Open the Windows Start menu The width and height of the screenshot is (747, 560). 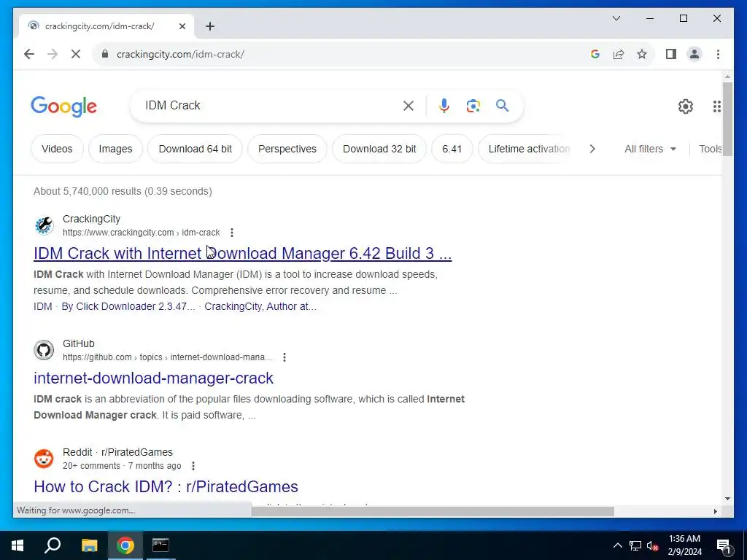pyautogui.click(x=18, y=545)
